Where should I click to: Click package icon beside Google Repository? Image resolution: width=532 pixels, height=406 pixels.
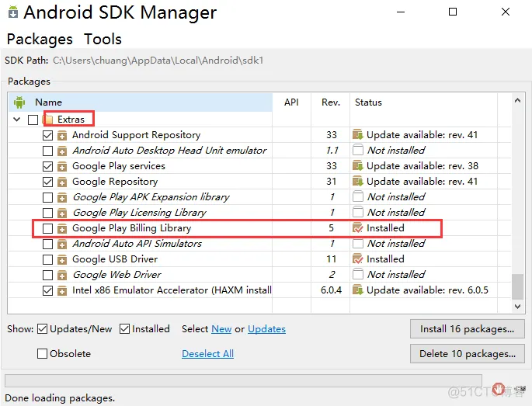coord(62,182)
